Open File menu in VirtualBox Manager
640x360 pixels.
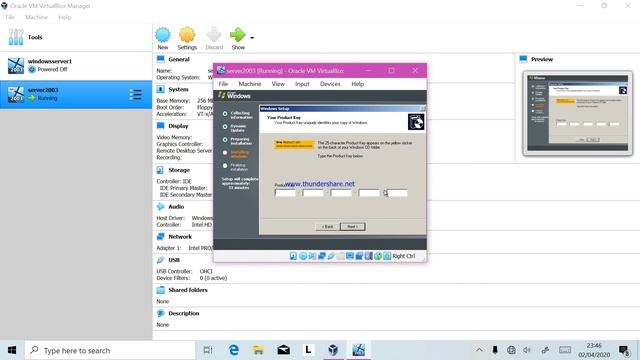pos(10,17)
